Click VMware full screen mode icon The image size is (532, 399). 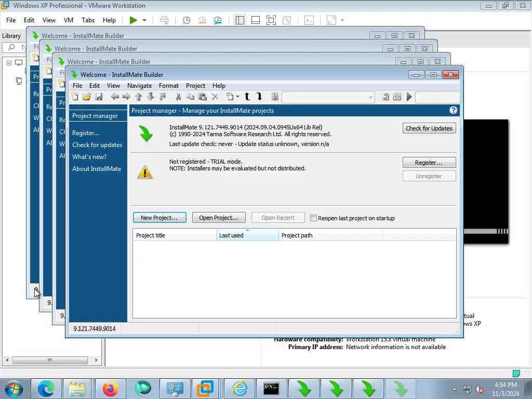coord(271,20)
